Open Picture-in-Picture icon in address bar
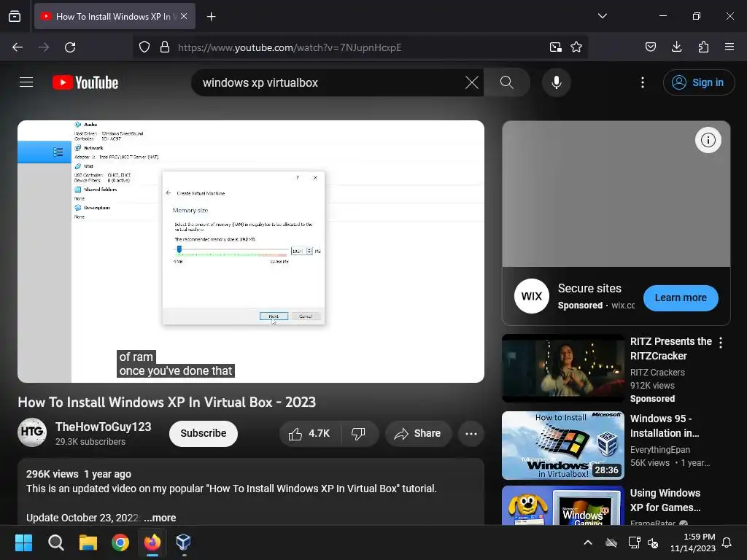 coord(555,47)
